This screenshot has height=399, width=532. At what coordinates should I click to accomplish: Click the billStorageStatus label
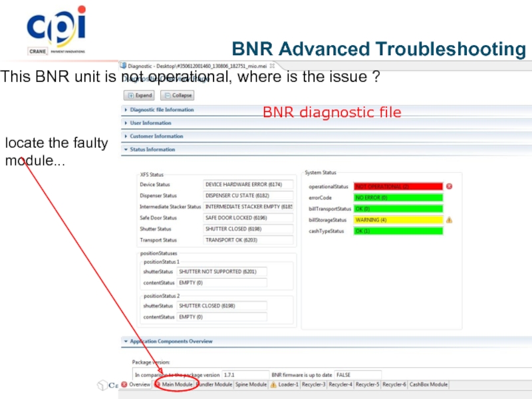[327, 220]
